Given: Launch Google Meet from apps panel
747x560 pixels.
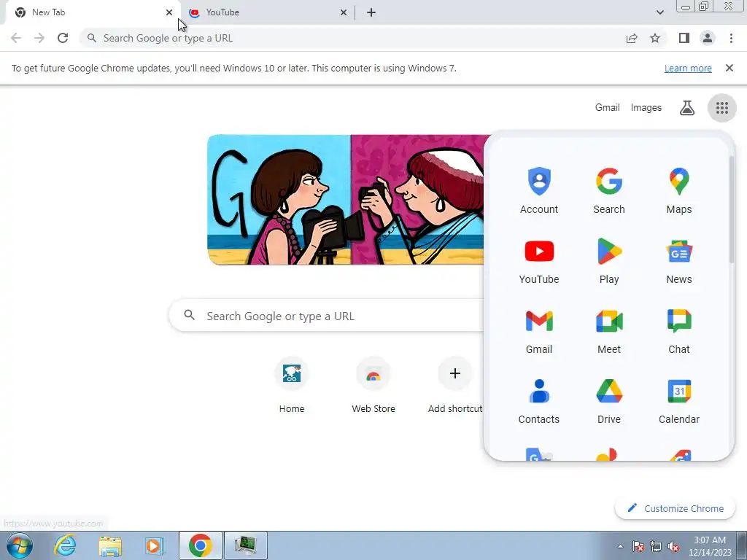Looking at the screenshot, I should click(609, 331).
